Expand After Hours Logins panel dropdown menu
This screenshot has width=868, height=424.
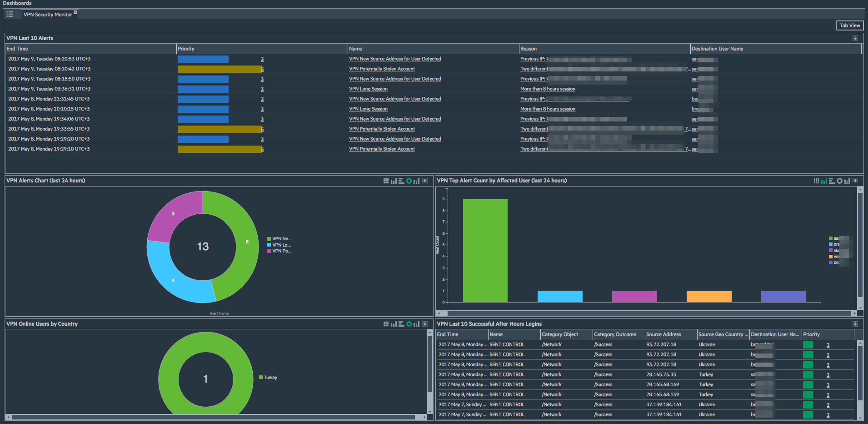point(855,324)
